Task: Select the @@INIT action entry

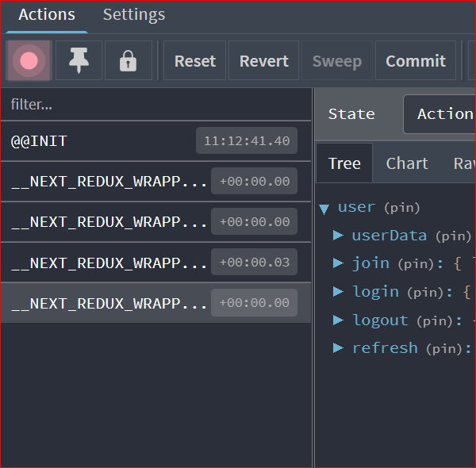Action: point(95,141)
